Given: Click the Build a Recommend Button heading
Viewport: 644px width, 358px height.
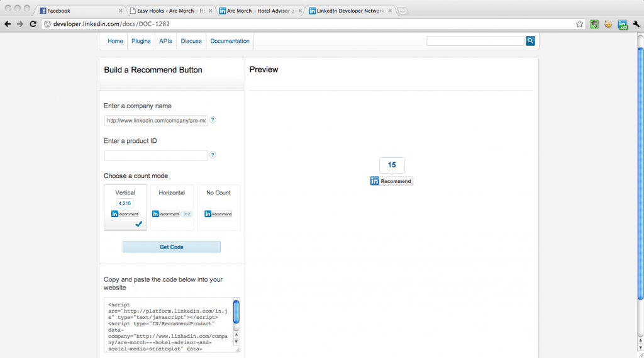Looking at the screenshot, I should pos(153,70).
